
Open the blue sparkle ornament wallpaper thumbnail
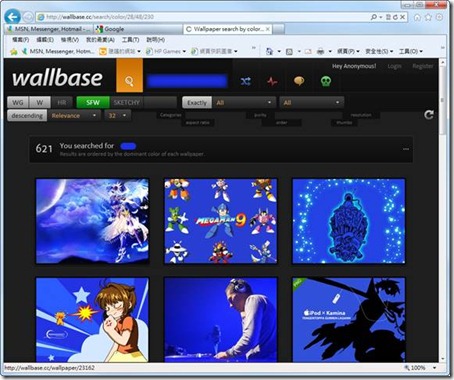pos(349,221)
